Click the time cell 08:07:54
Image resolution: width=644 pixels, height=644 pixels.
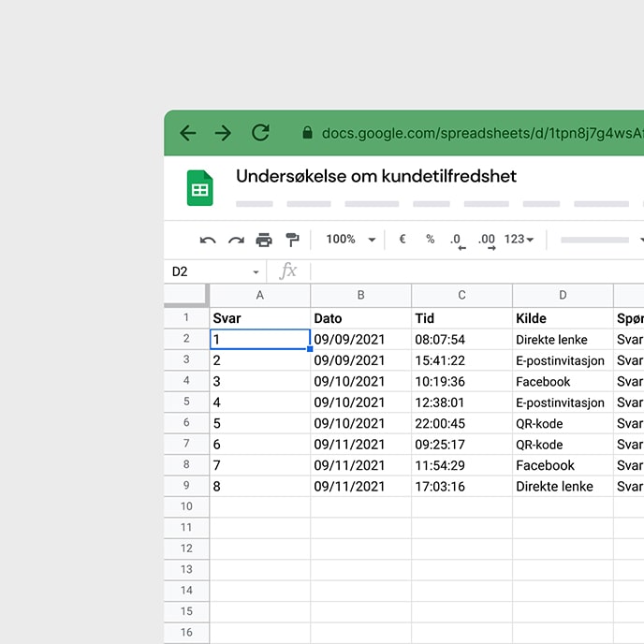[x=462, y=339]
